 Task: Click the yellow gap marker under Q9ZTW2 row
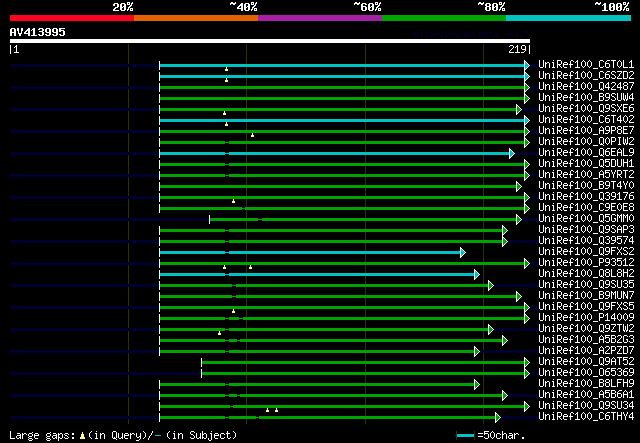tap(220, 333)
